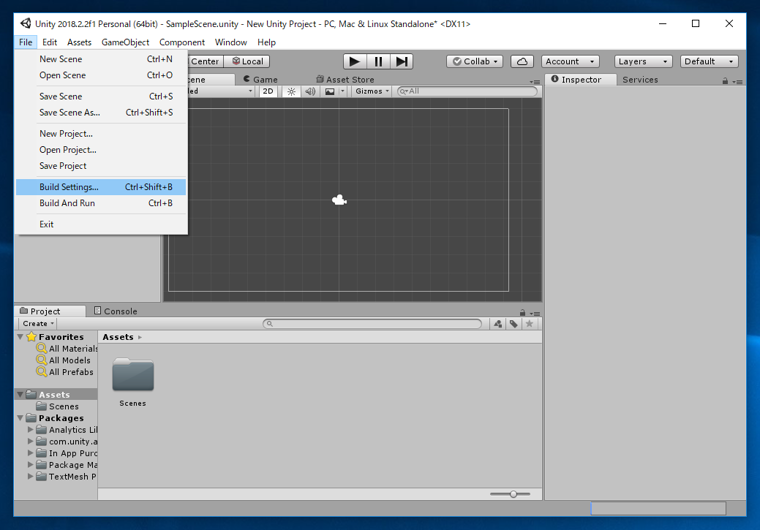Expand the TextMesh Pro package
The width and height of the screenshot is (760, 530).
coord(30,476)
